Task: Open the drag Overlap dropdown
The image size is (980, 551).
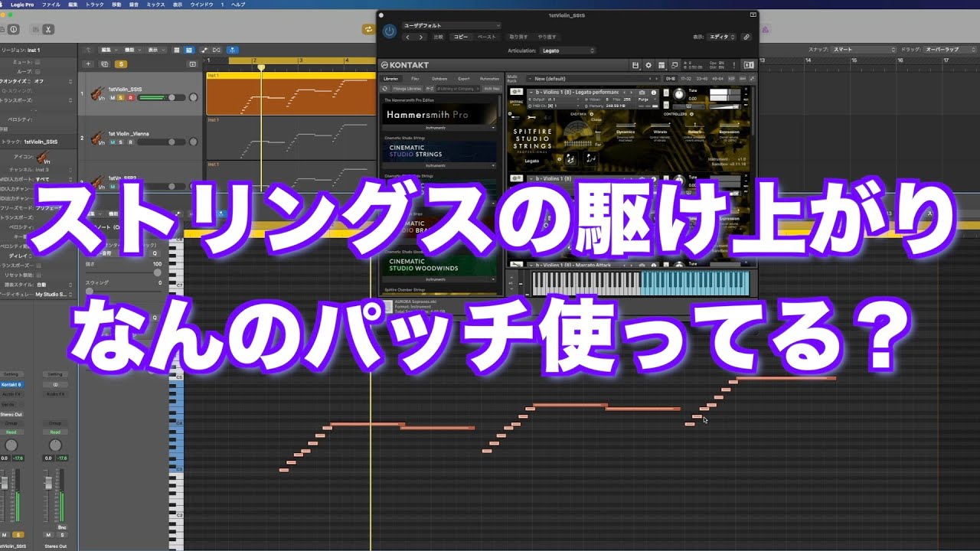Action: (x=949, y=50)
